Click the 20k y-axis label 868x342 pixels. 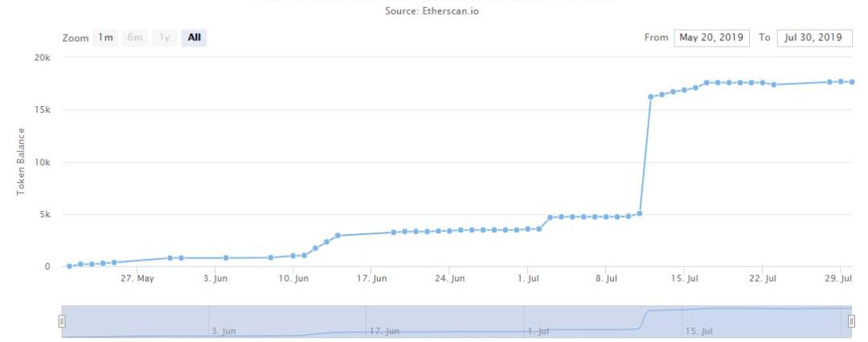(x=43, y=58)
